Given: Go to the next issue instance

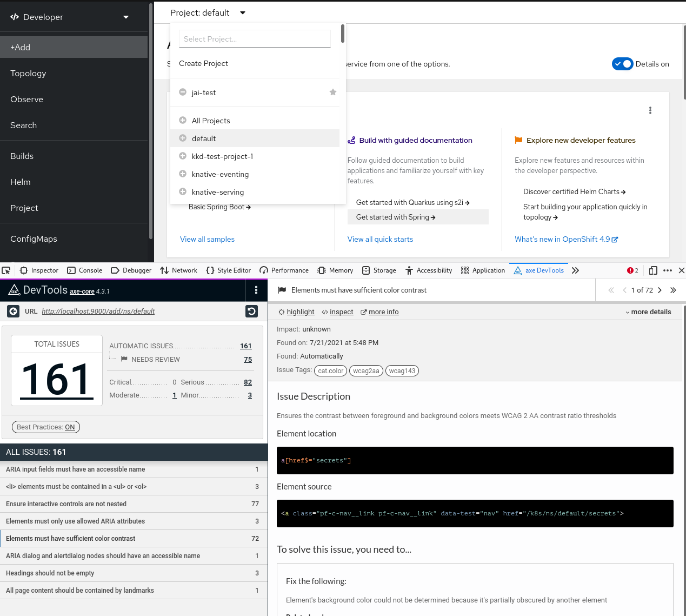Looking at the screenshot, I should [x=660, y=290].
